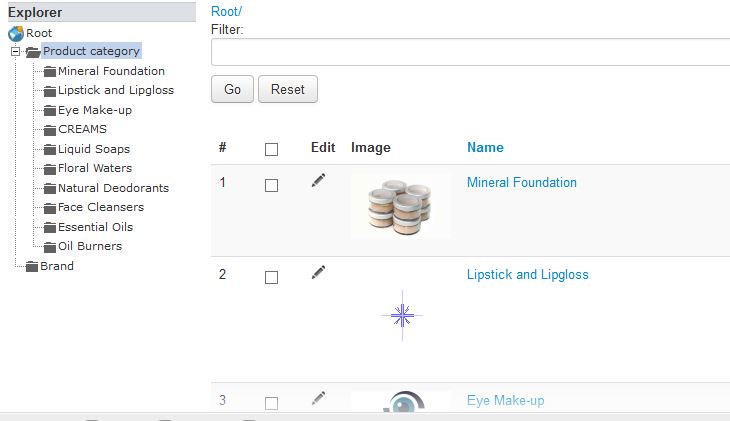The image size is (730, 421).
Task: Open the Mineral Foundation name link
Action: tap(521, 183)
